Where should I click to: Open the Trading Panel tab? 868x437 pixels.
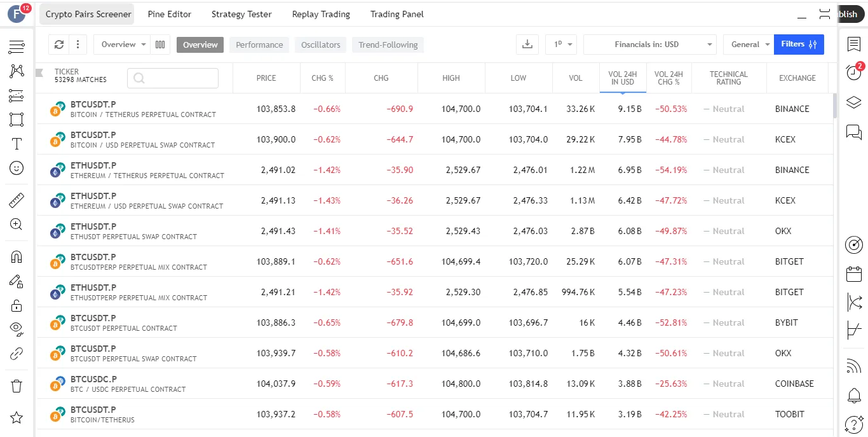(397, 14)
